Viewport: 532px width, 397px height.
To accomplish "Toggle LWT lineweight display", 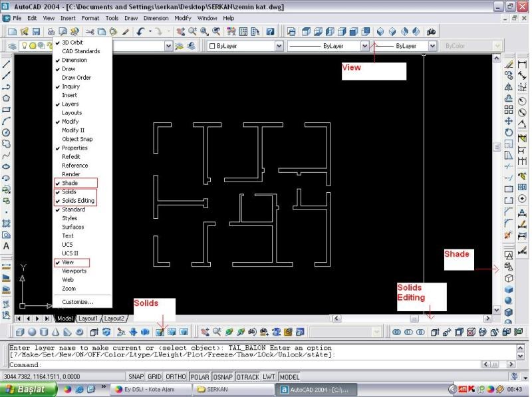I will click(x=269, y=377).
